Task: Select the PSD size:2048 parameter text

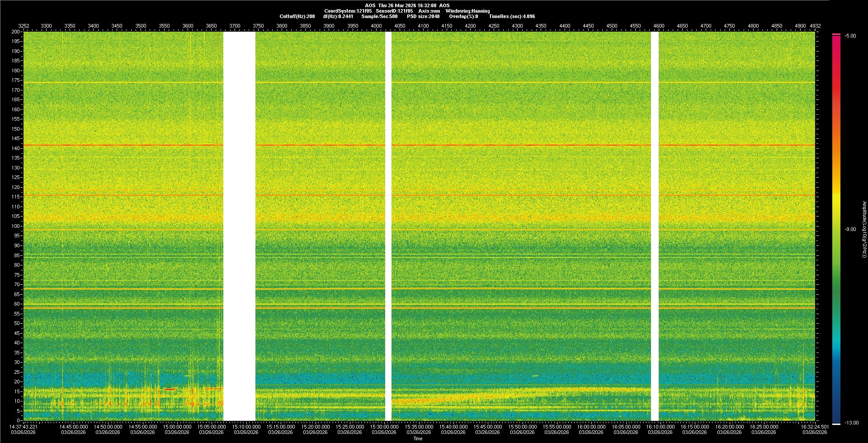Action: (423, 16)
